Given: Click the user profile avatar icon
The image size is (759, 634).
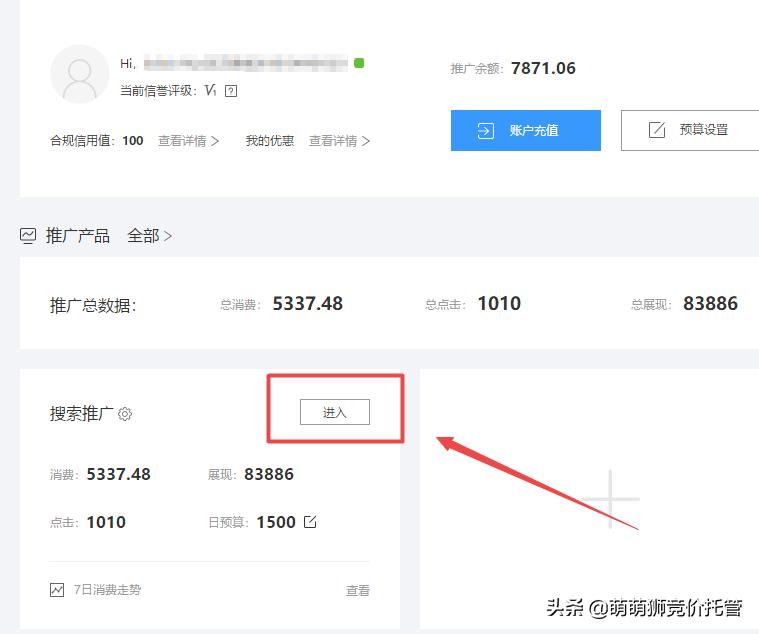Looking at the screenshot, I should pyautogui.click(x=79, y=74).
